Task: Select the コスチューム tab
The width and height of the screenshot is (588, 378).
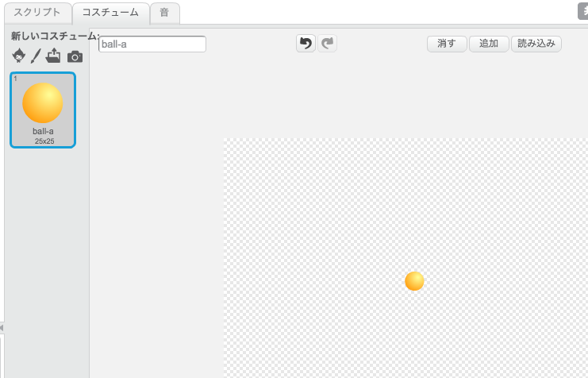Action: click(x=110, y=13)
